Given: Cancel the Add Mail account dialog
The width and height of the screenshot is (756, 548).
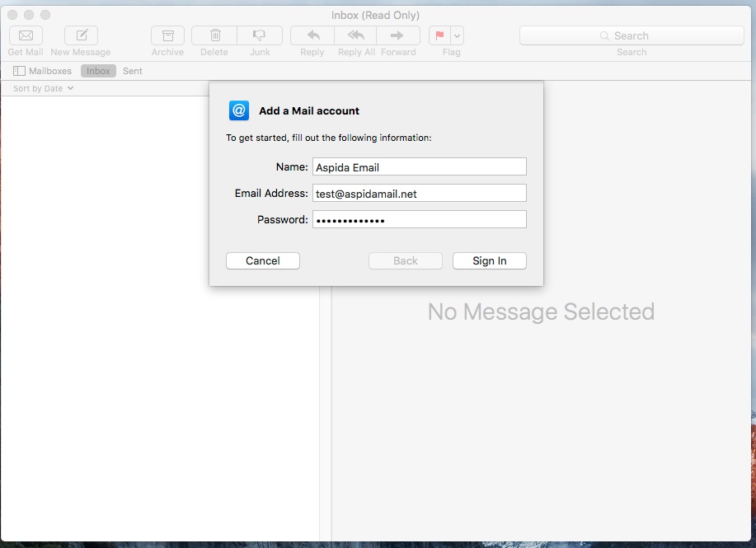Looking at the screenshot, I should coord(262,260).
